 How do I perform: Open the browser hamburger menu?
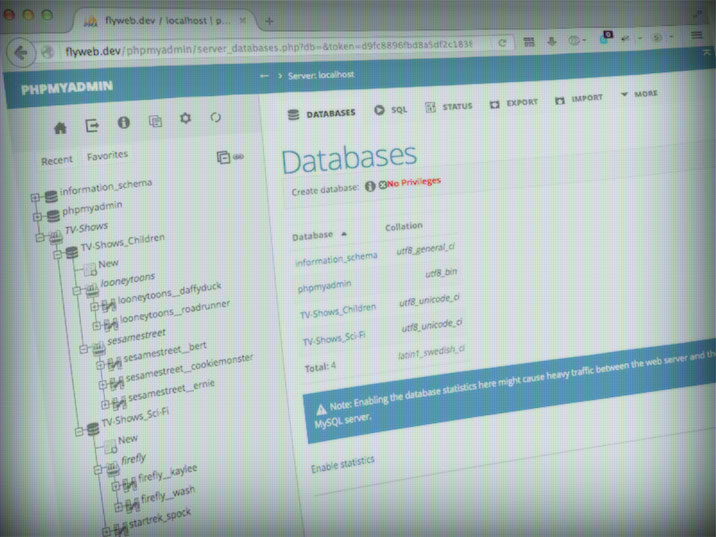click(696, 35)
